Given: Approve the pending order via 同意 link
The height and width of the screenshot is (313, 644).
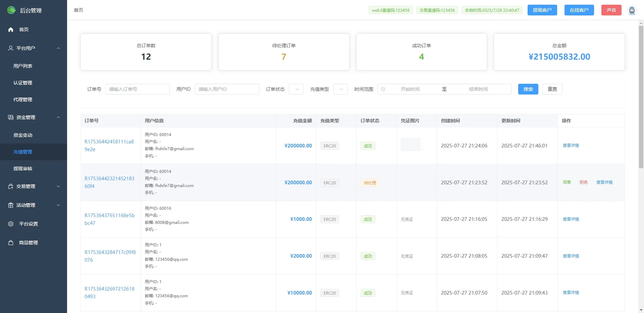Looking at the screenshot, I should [x=567, y=182].
